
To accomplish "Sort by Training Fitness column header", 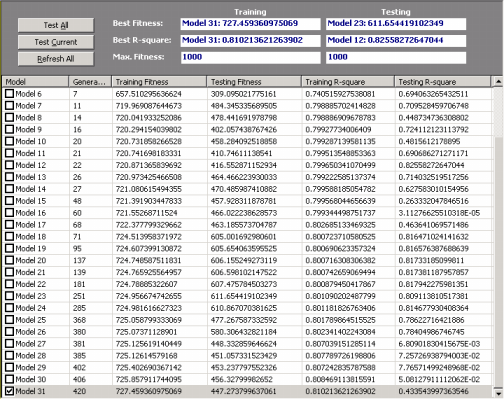I will [x=159, y=82].
